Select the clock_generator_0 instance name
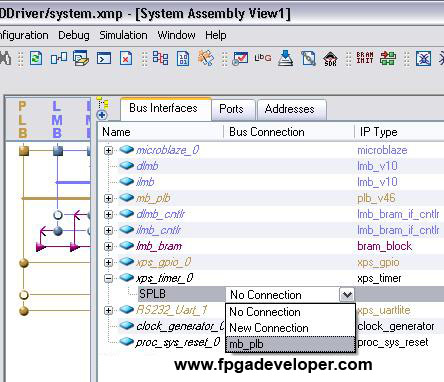This screenshot has height=382, width=444. pyautogui.click(x=180, y=326)
